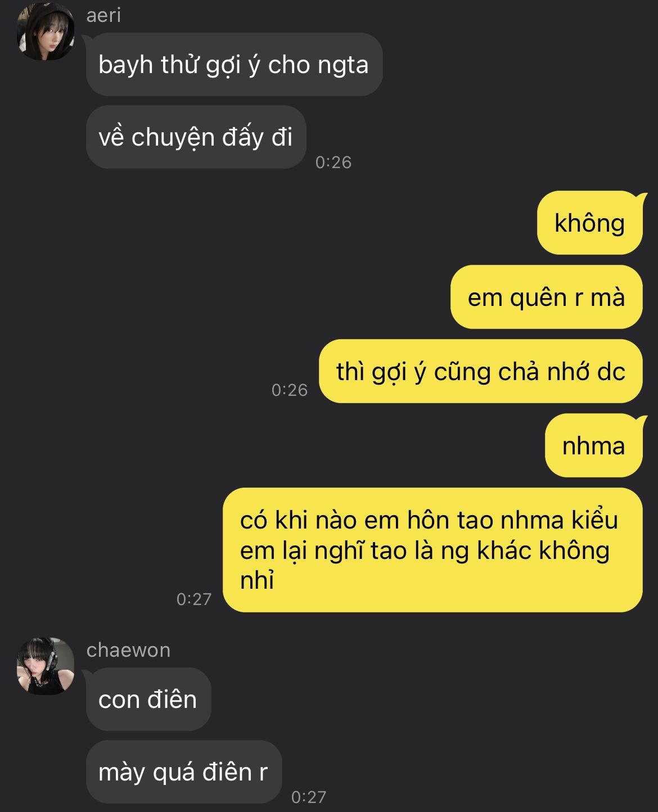Open chaewon's profile avatar
This screenshot has height=812, width=658.
coord(46,666)
